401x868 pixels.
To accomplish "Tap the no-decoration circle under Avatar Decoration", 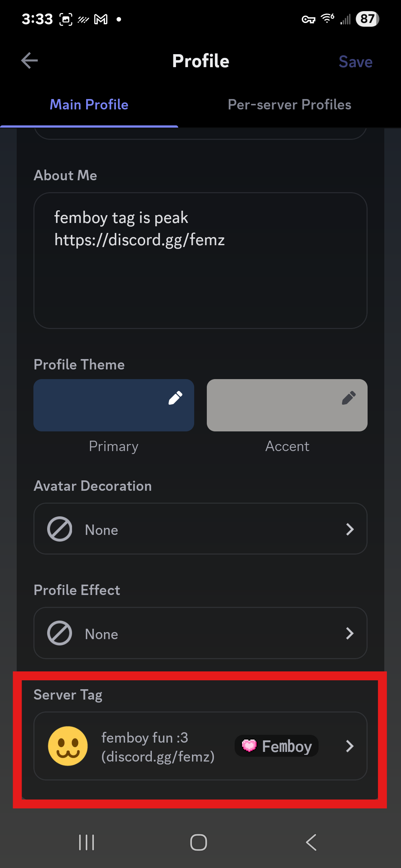I will 60,529.
